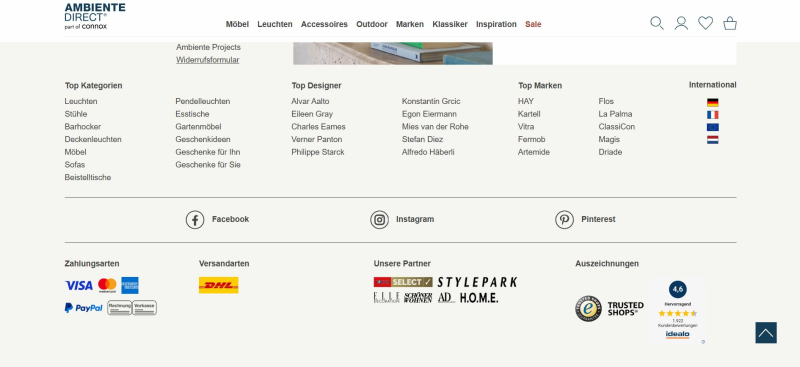Open the Pendelleuchten category link

point(203,101)
